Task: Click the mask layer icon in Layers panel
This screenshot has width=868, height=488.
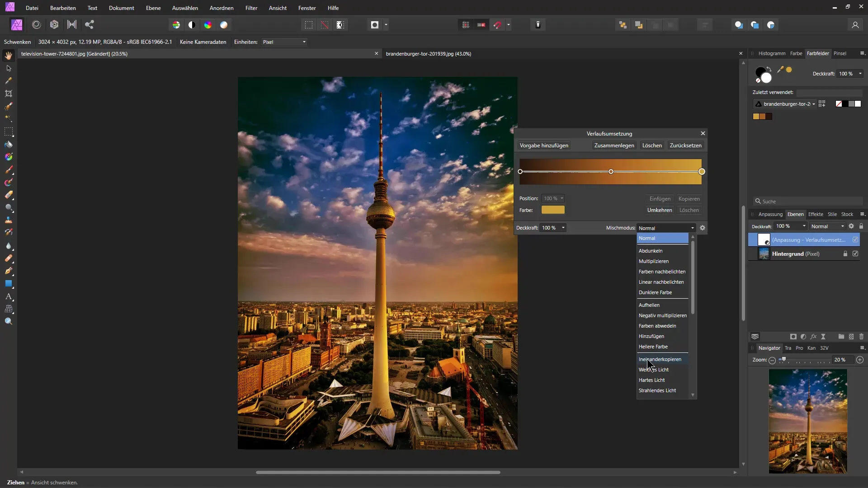Action: [x=793, y=337]
